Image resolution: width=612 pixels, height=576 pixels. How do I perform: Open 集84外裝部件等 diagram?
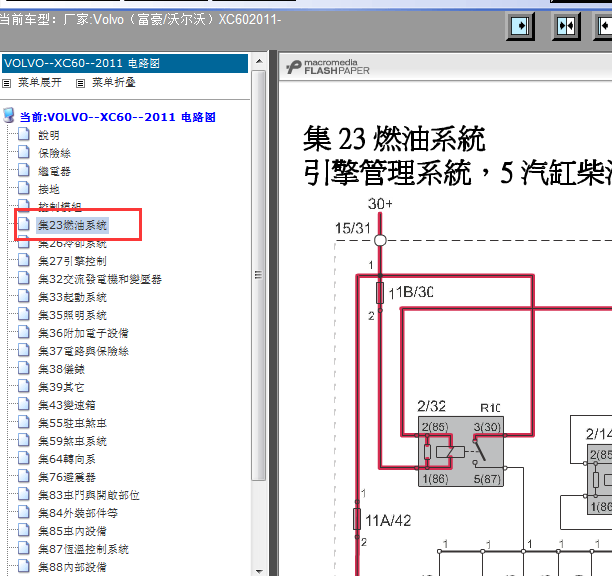click(x=78, y=513)
